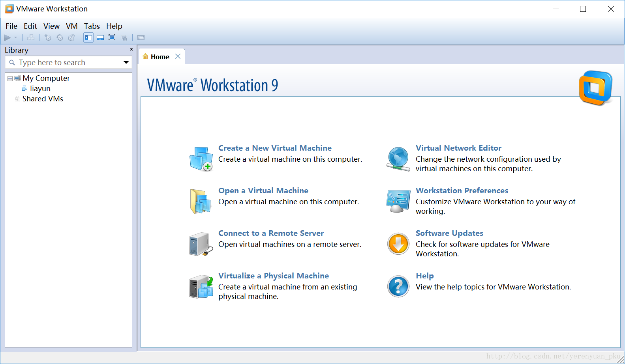The image size is (625, 364).
Task: Open the VM menu
Action: point(72,26)
